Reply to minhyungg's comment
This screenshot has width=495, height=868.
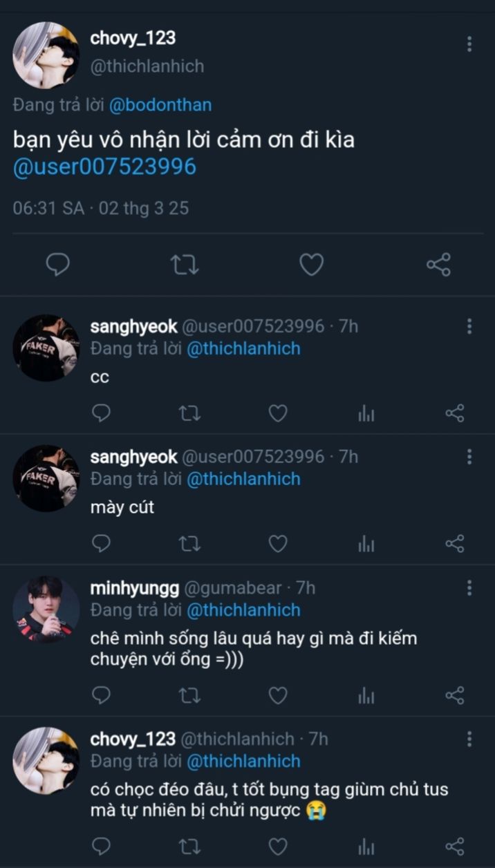(x=101, y=695)
